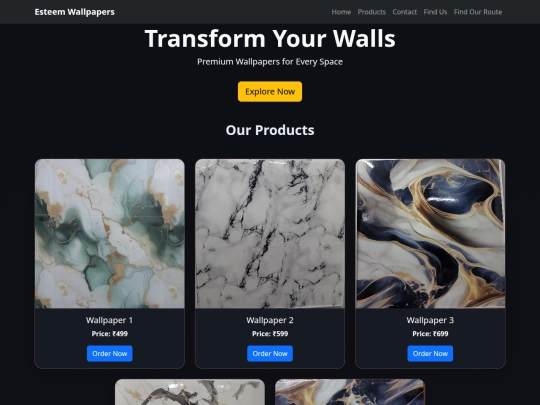Order Wallpaper 3 via Order Now

coord(430,354)
